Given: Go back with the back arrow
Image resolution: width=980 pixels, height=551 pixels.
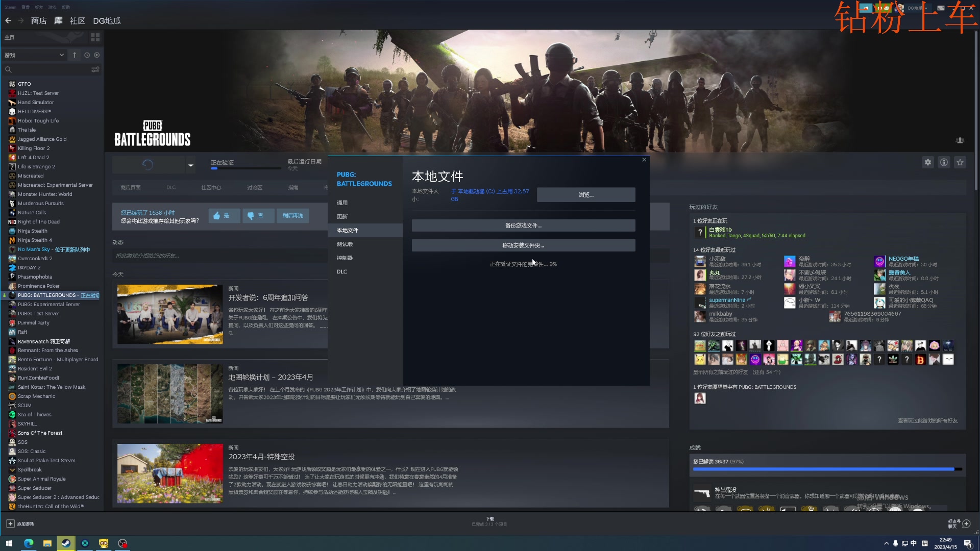Looking at the screenshot, I should click(x=8, y=20).
